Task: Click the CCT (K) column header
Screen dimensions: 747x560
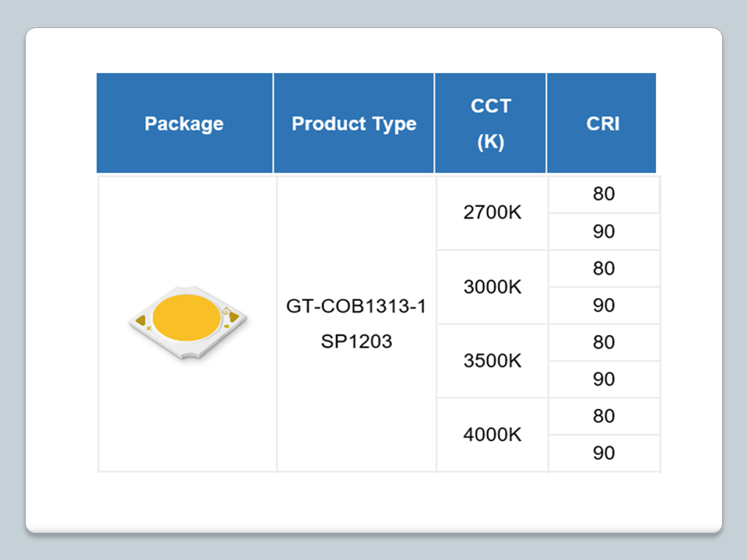Action: (x=490, y=124)
